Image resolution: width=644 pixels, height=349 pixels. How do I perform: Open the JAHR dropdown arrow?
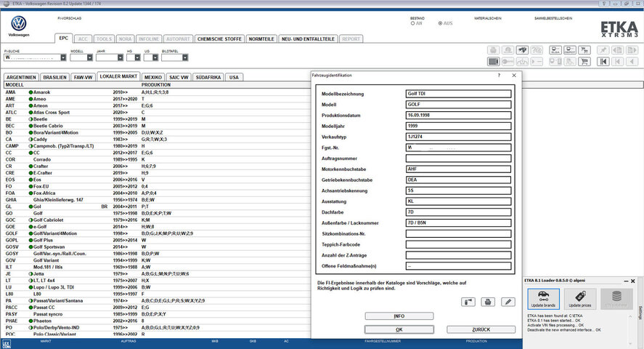tap(120, 57)
